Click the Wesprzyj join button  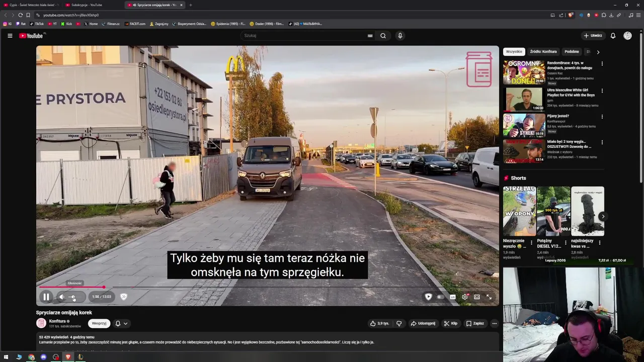tap(99, 323)
